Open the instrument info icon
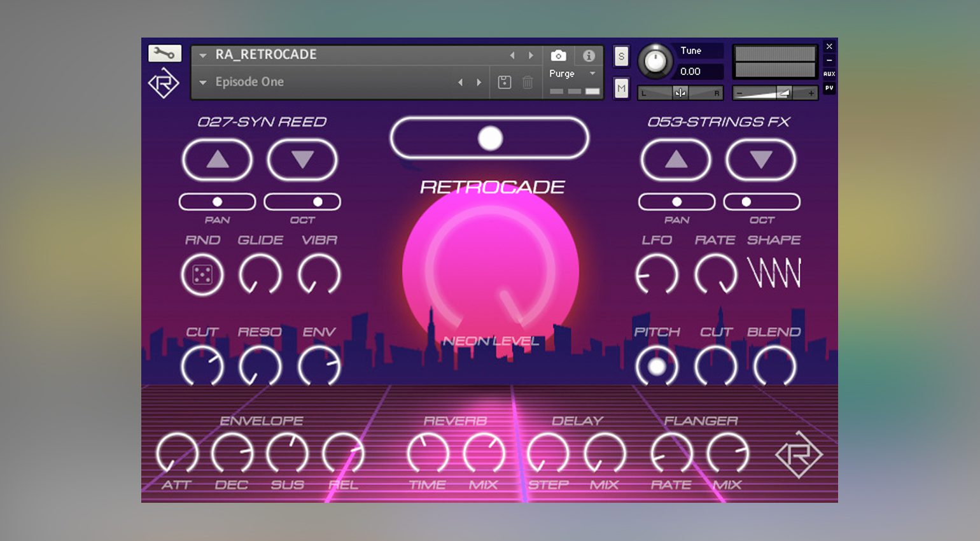 tap(589, 56)
